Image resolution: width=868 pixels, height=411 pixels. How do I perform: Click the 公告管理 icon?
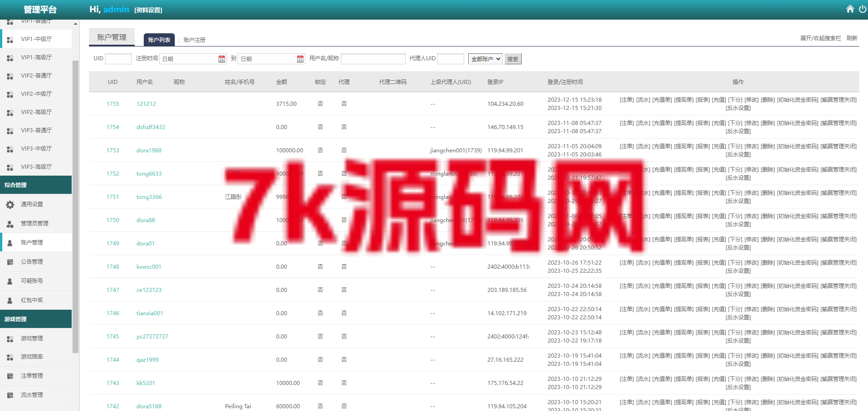(10, 262)
